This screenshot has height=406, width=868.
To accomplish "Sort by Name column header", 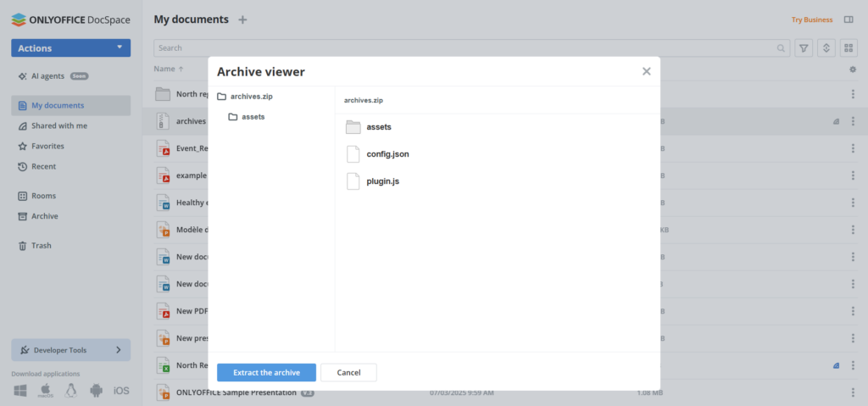I will [169, 69].
